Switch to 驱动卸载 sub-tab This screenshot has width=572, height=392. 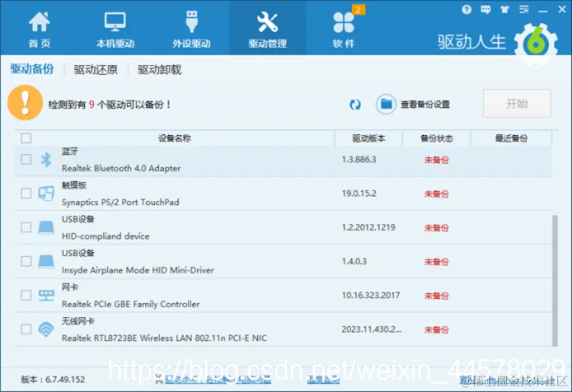tap(160, 69)
